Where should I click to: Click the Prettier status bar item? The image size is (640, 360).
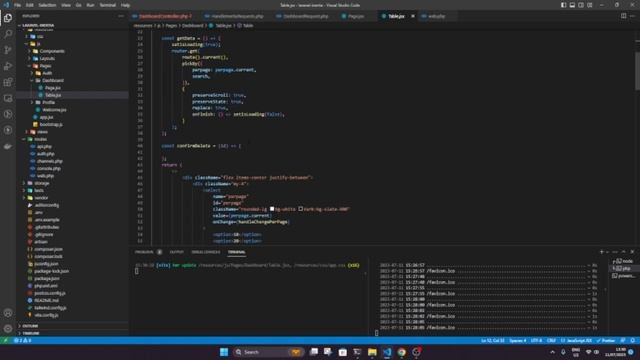[x=606, y=340]
